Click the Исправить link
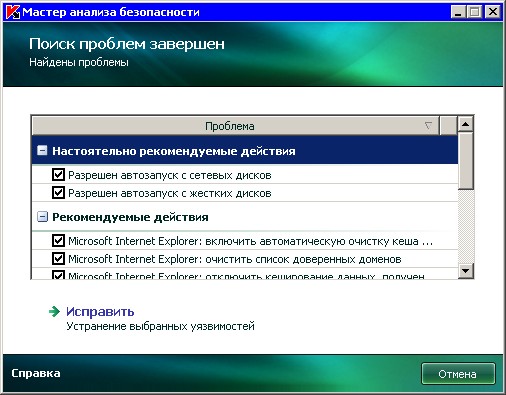 (100, 312)
